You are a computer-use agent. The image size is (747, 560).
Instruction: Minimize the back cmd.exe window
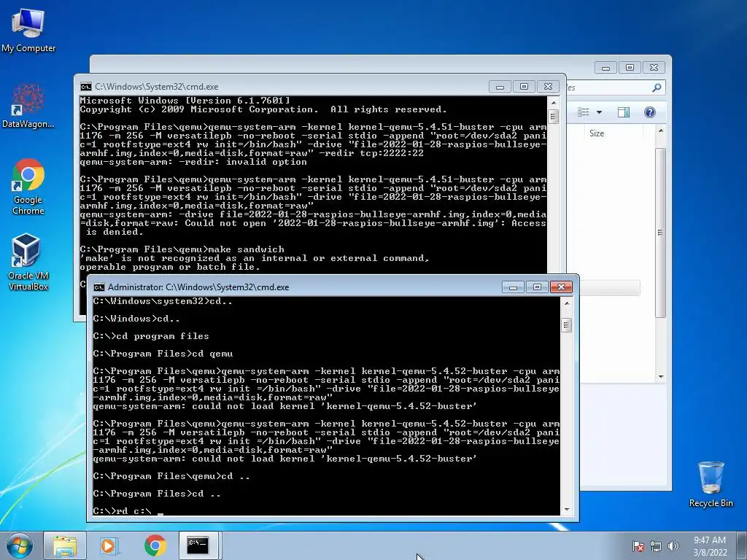[x=500, y=87]
